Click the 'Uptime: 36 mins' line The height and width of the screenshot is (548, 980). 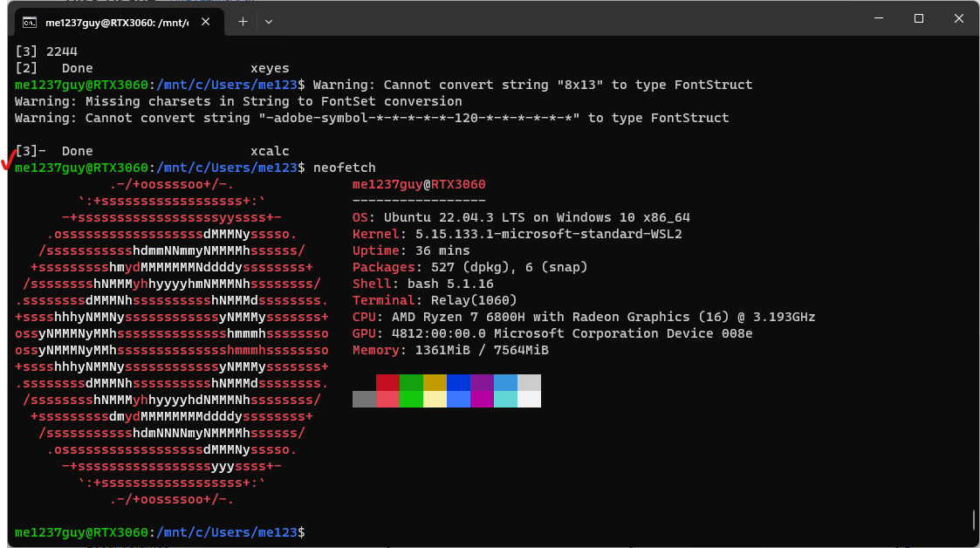[411, 250]
